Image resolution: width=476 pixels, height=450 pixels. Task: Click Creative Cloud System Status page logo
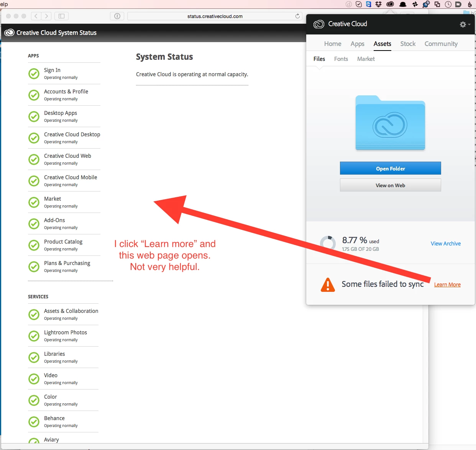9,33
